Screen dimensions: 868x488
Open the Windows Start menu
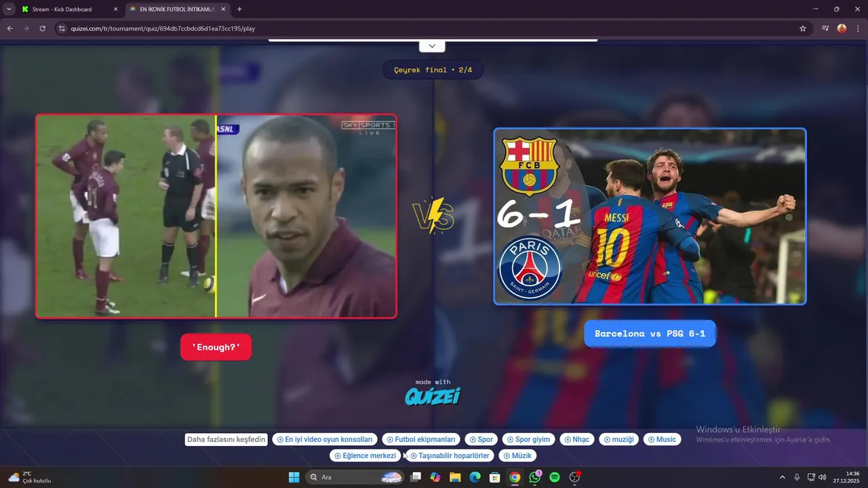click(x=294, y=477)
